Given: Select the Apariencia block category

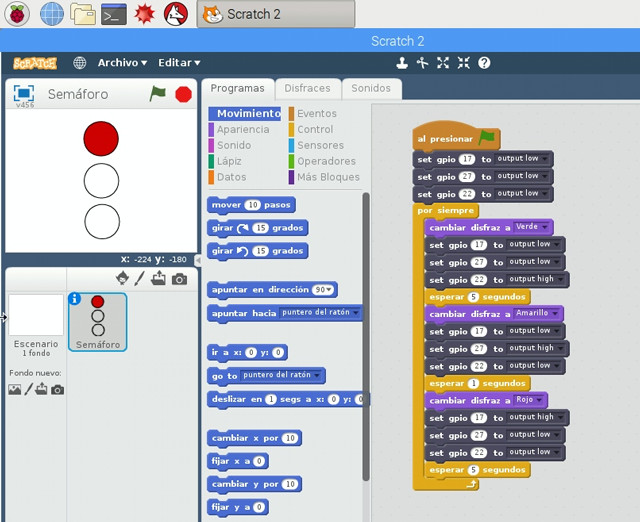Looking at the screenshot, I should tap(239, 129).
